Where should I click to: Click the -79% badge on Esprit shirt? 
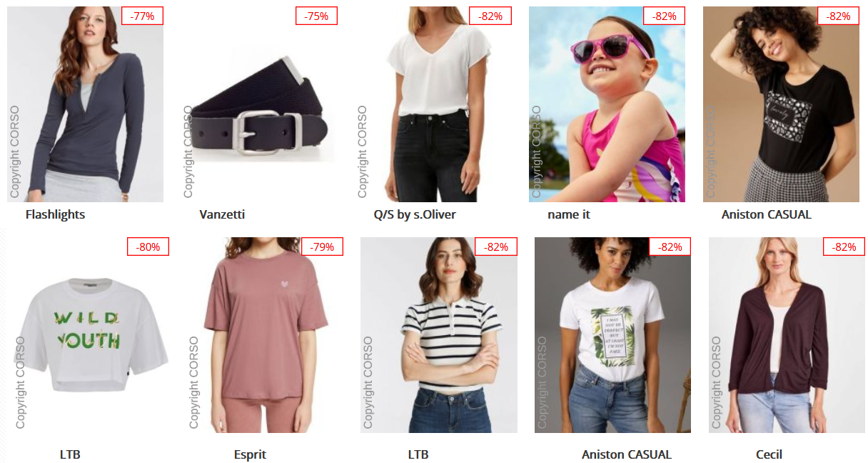click(x=323, y=247)
